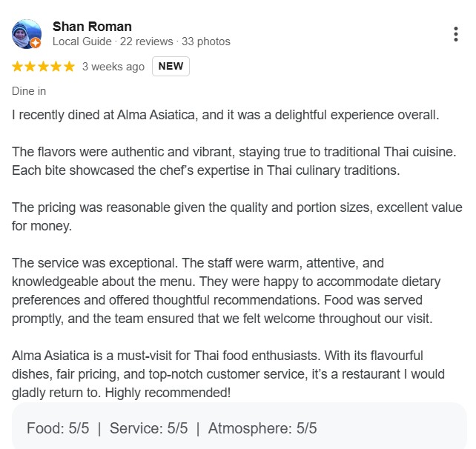Click the first yellow rating star
Screen dimensions: 476x449
tap(18, 67)
